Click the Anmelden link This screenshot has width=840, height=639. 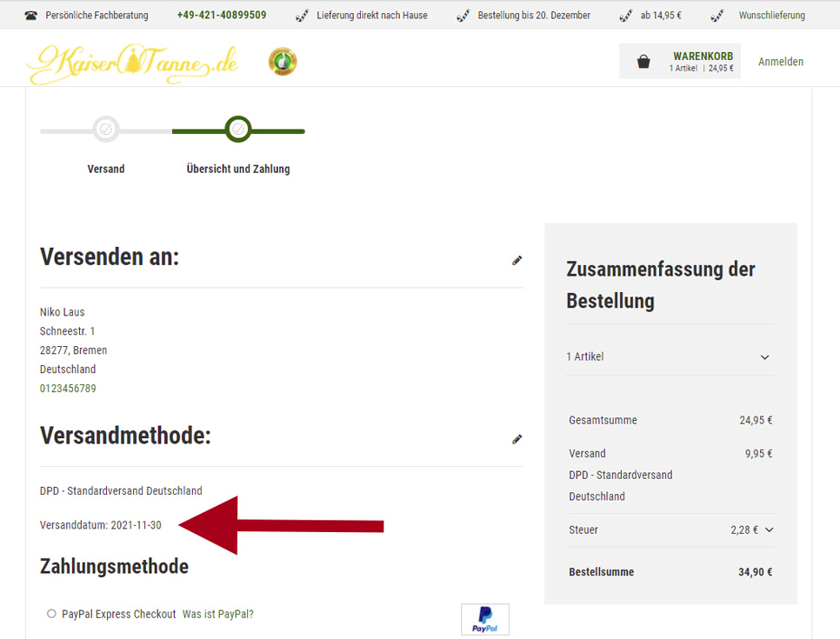click(780, 62)
